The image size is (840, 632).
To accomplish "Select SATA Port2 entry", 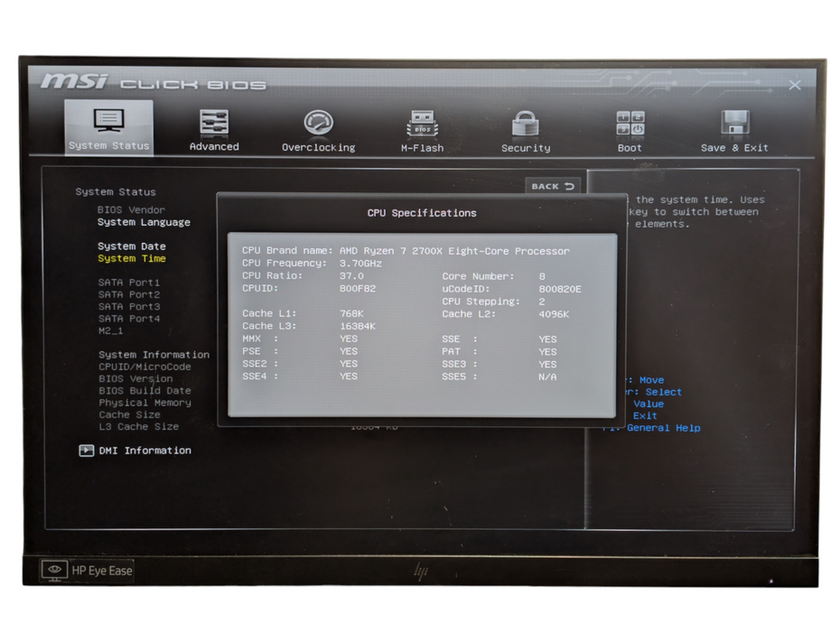I will [x=129, y=294].
